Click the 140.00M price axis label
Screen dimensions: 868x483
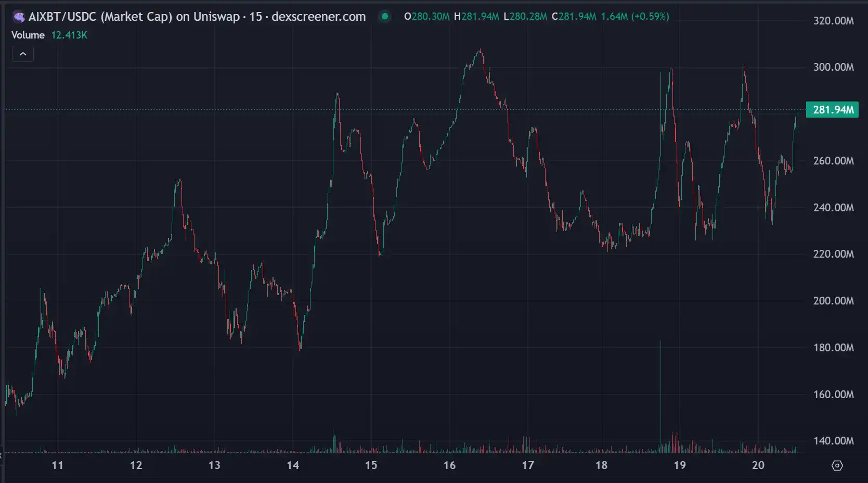pos(833,441)
